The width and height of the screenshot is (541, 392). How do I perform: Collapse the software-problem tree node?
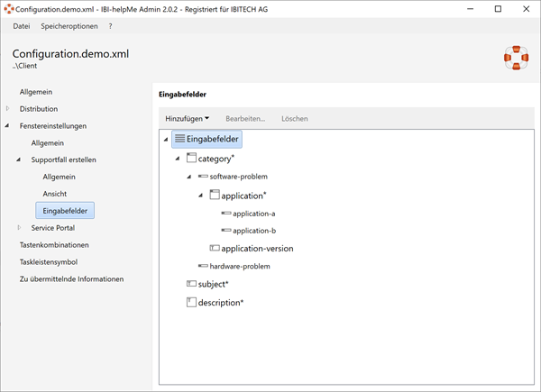(x=189, y=177)
